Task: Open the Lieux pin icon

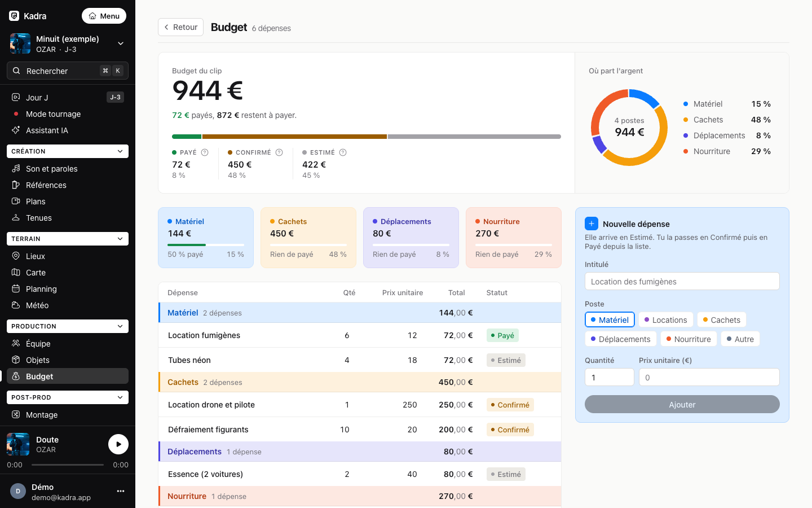Action: (16, 256)
